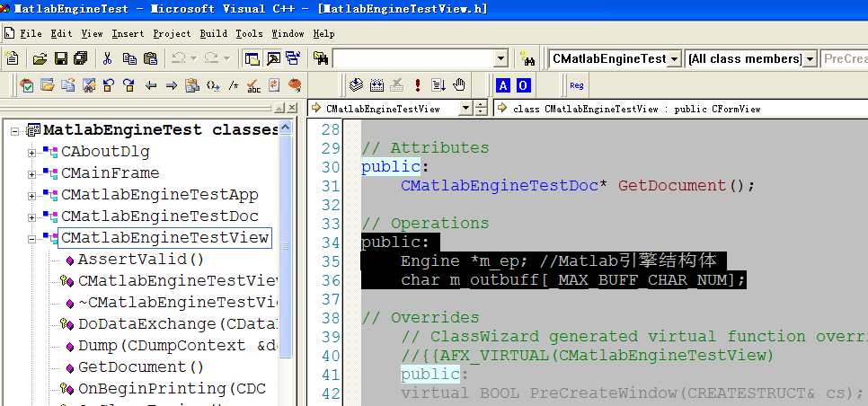Select AssertValid() in class tree
The width and height of the screenshot is (868, 406).
click(141, 260)
